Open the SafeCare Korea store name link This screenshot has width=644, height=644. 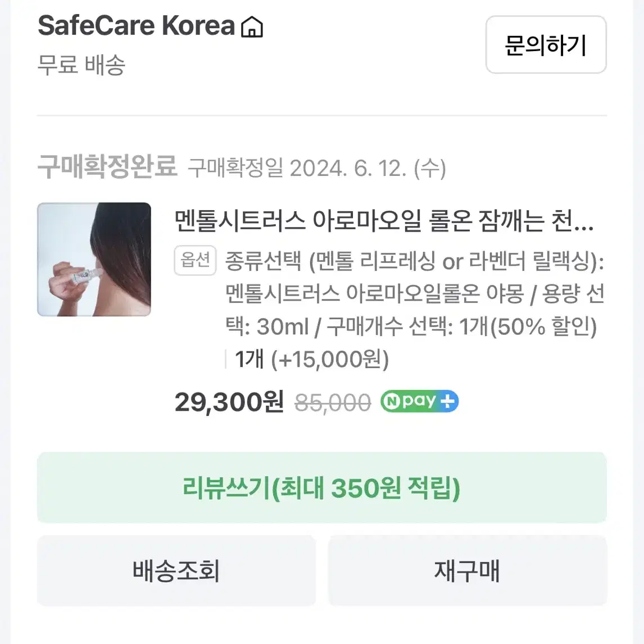pyautogui.click(x=137, y=26)
